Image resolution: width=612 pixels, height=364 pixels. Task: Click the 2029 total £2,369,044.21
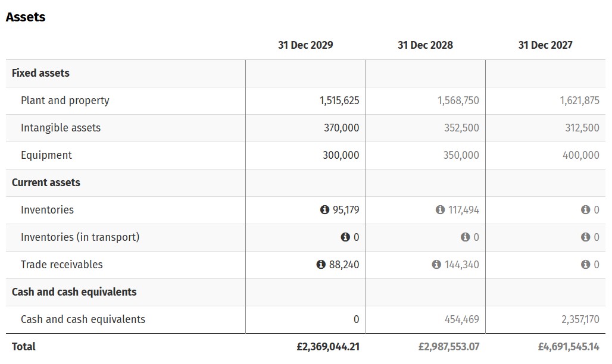click(x=327, y=347)
